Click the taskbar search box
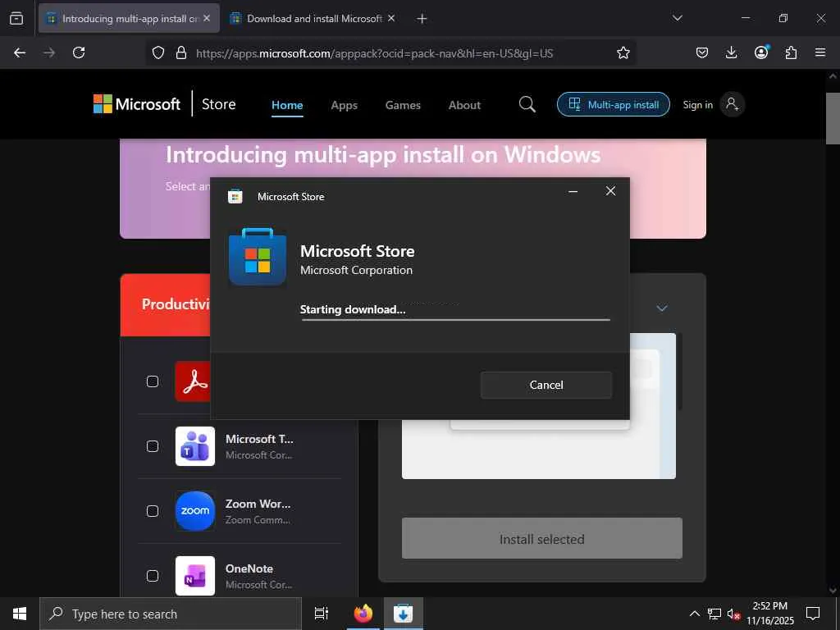The width and height of the screenshot is (840, 630). point(171,614)
